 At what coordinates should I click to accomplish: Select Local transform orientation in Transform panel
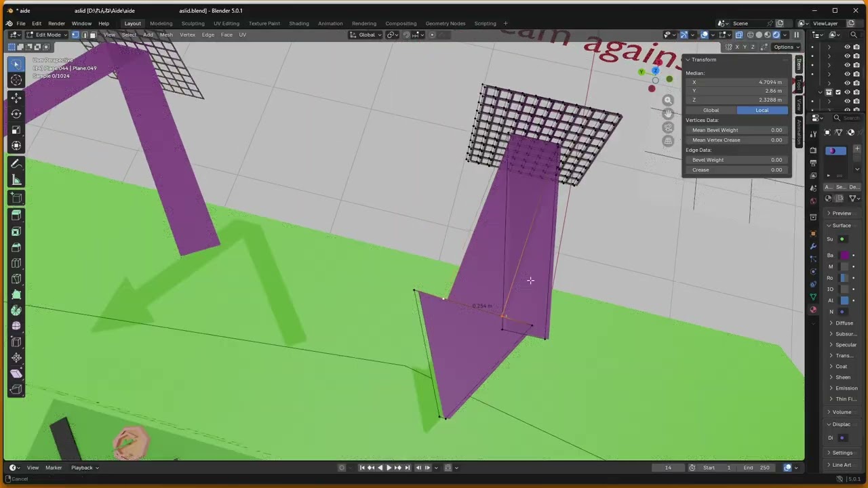pyautogui.click(x=762, y=110)
